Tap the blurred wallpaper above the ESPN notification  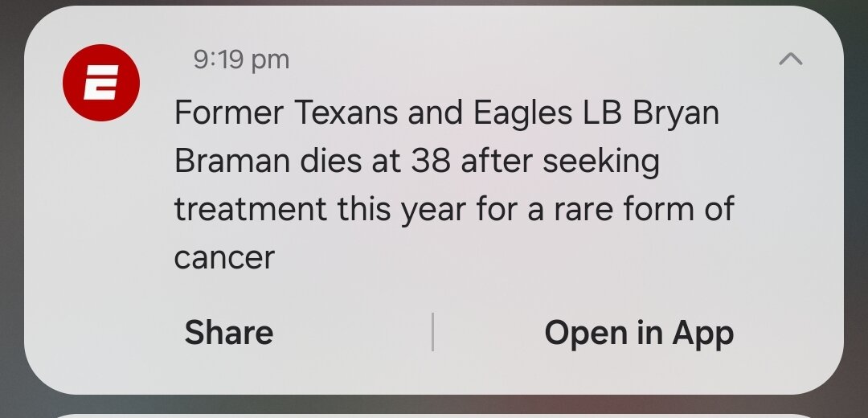[x=434, y=2]
